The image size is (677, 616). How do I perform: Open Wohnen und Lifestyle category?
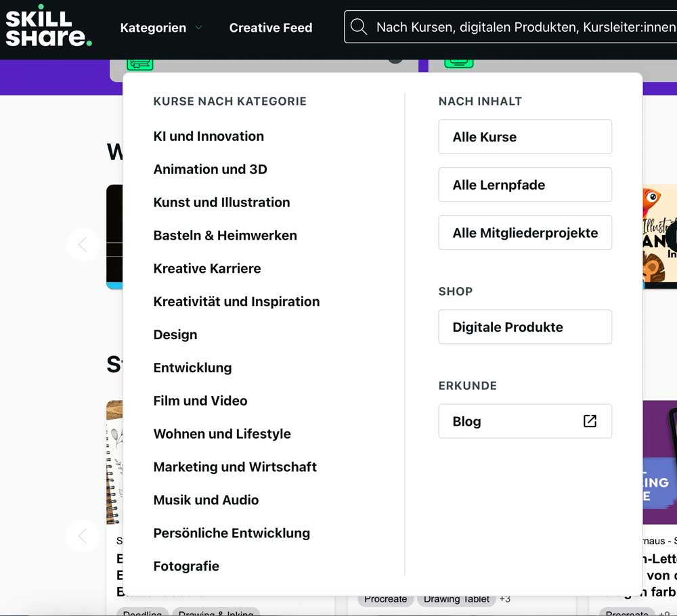pyautogui.click(x=222, y=433)
